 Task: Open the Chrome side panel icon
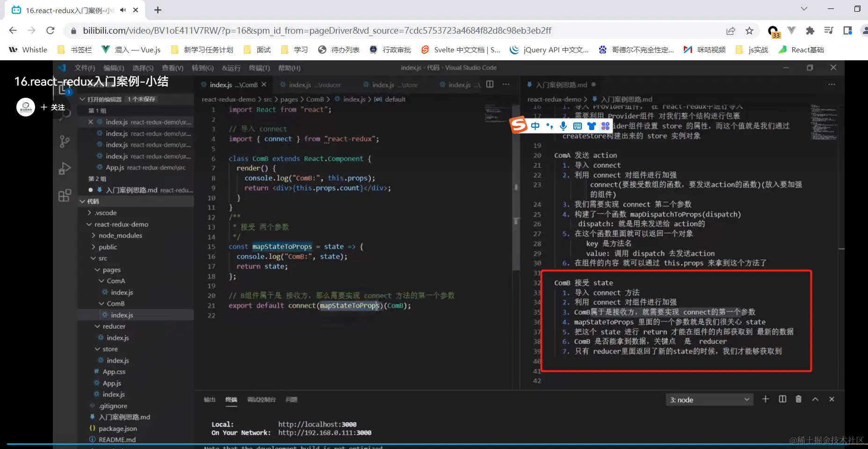tap(847, 31)
